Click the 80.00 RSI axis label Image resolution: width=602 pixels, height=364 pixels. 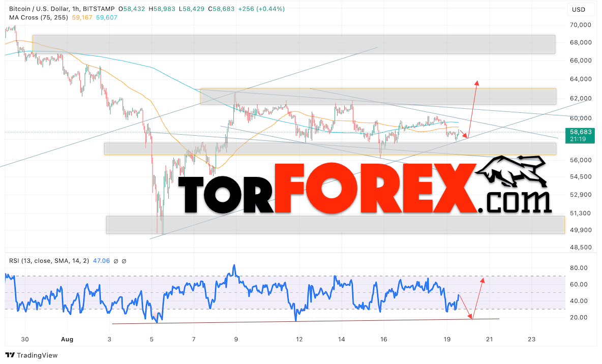579,268
